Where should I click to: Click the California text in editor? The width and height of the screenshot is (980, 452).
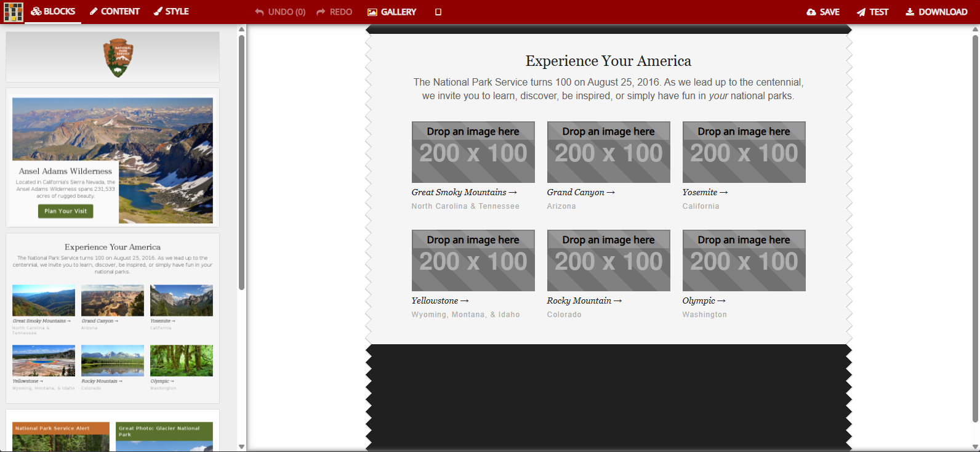click(x=701, y=206)
